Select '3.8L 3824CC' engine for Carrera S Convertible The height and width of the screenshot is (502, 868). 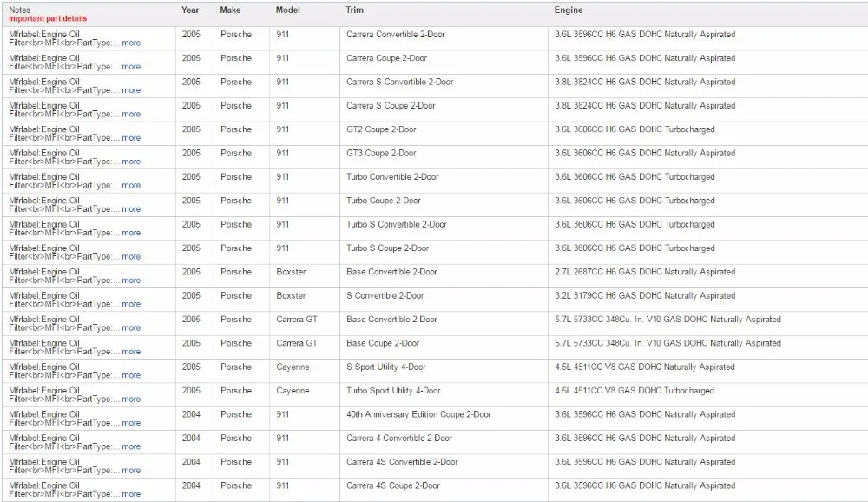click(645, 82)
